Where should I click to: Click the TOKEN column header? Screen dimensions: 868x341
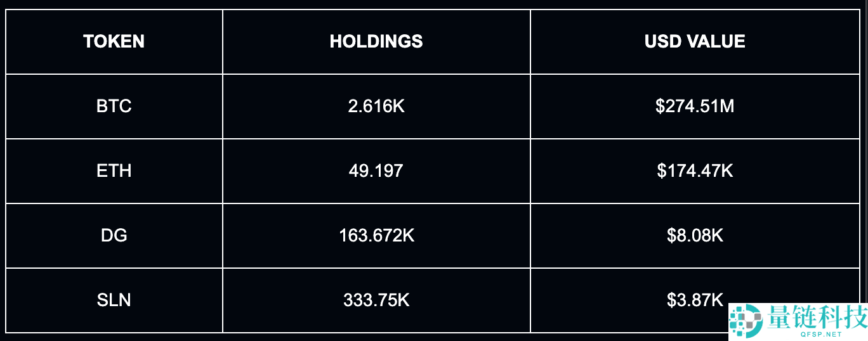coord(114,42)
